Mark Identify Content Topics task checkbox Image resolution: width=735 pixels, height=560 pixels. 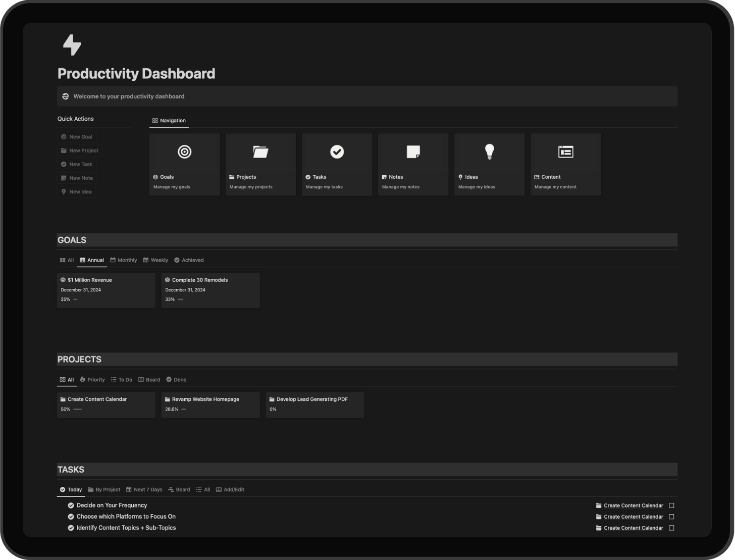[x=671, y=528]
